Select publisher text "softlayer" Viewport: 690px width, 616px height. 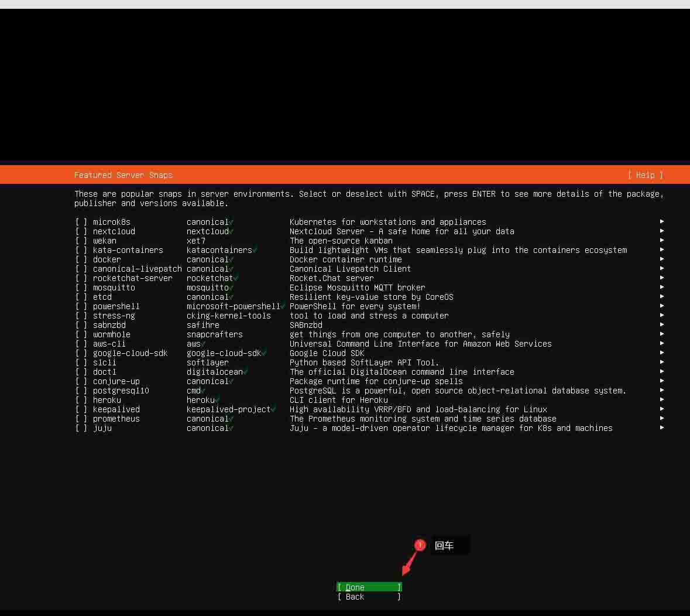[x=208, y=362]
